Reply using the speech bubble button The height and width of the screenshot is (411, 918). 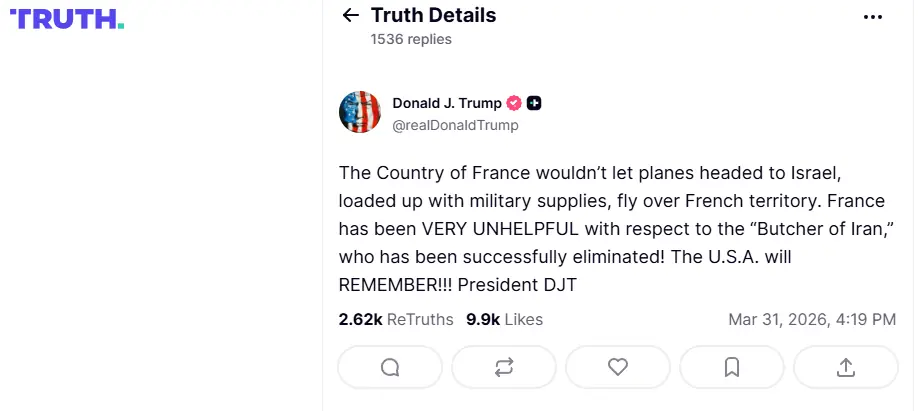390,367
